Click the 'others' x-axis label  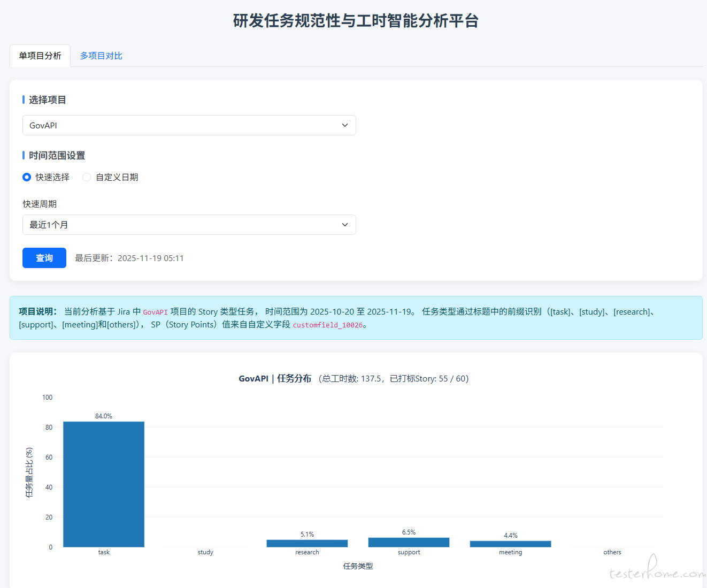click(x=612, y=552)
